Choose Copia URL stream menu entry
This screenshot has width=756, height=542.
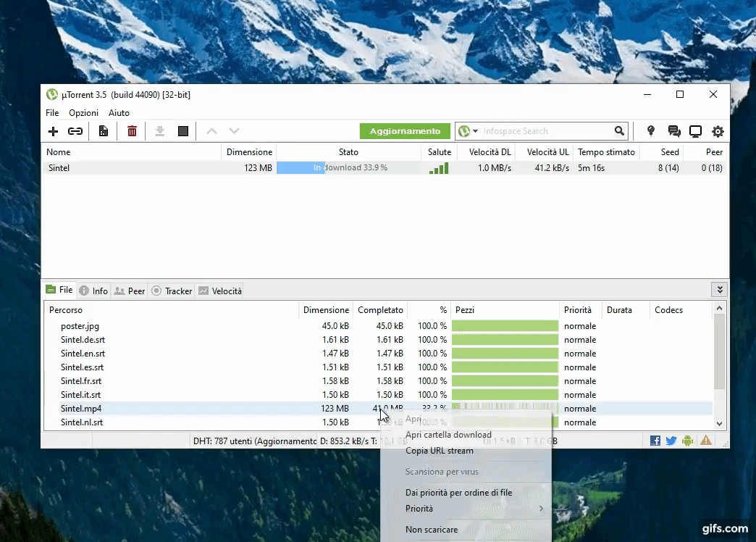tap(440, 450)
